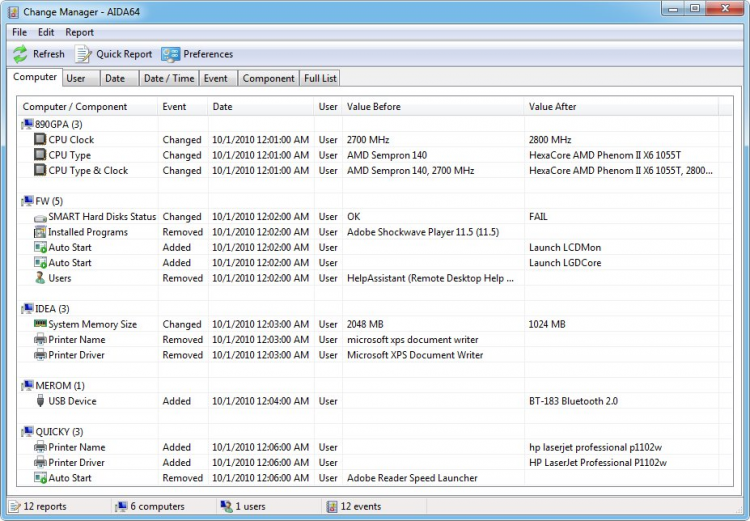Click the value HexaCore AMD Phenom II X6 1055T
750x521 pixels.
coord(605,155)
